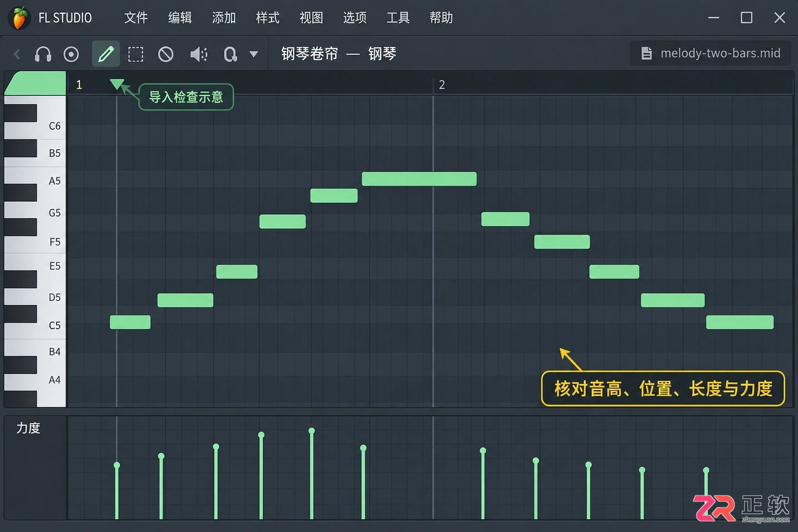Open the 选项 menu

pos(355,18)
